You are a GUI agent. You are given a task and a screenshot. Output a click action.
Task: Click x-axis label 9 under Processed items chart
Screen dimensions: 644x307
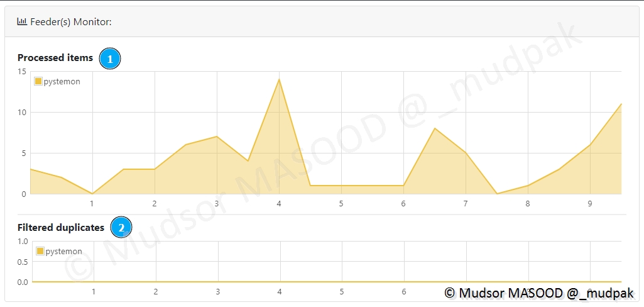pos(590,204)
